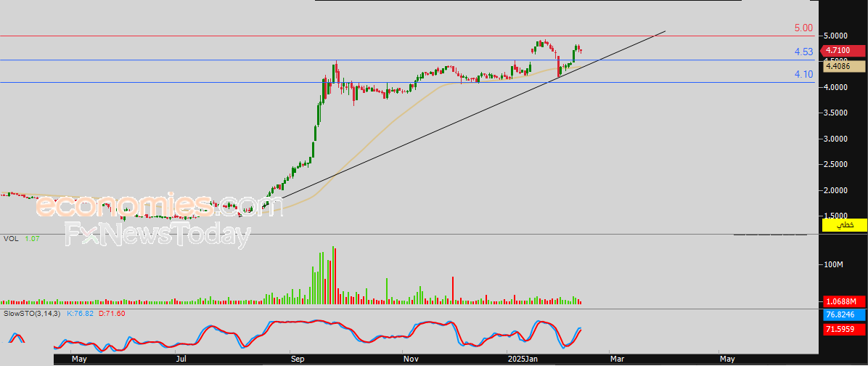Screen dimensions: 868x366
Task: Click the blue 4.53 level label
Action: (x=803, y=52)
